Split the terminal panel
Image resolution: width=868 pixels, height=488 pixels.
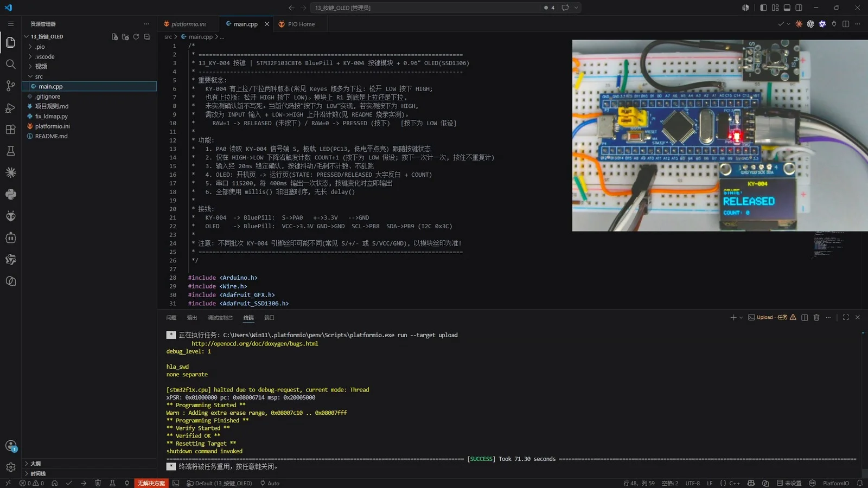click(x=805, y=318)
